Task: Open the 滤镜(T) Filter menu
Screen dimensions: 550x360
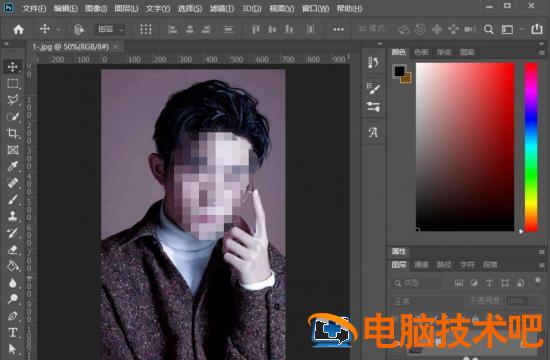Action: [x=222, y=8]
